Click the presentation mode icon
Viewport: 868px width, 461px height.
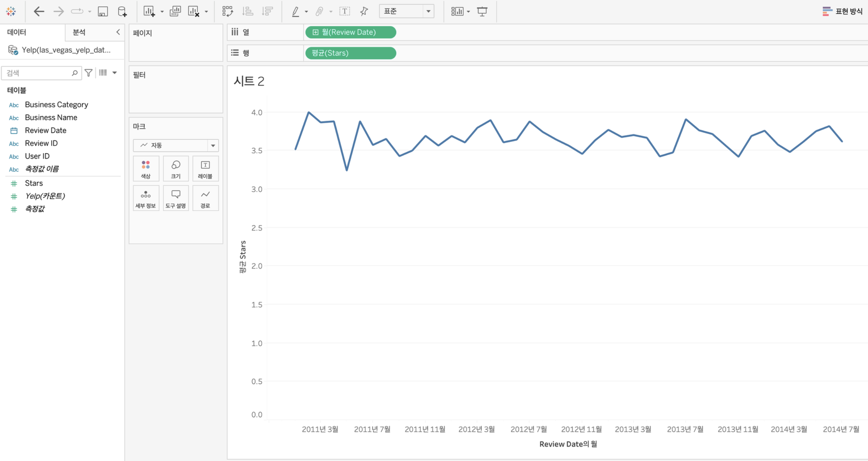click(x=482, y=12)
